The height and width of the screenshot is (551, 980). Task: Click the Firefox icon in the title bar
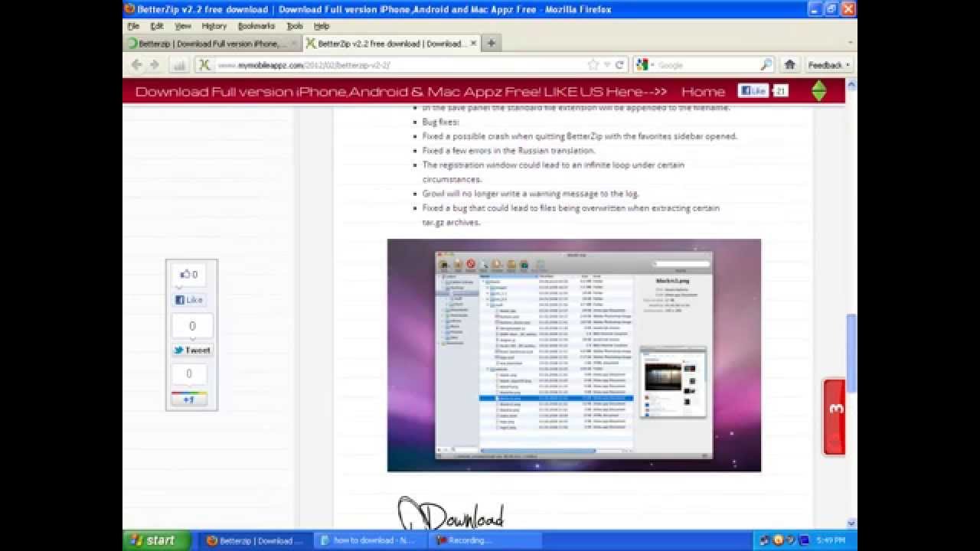tap(129, 9)
